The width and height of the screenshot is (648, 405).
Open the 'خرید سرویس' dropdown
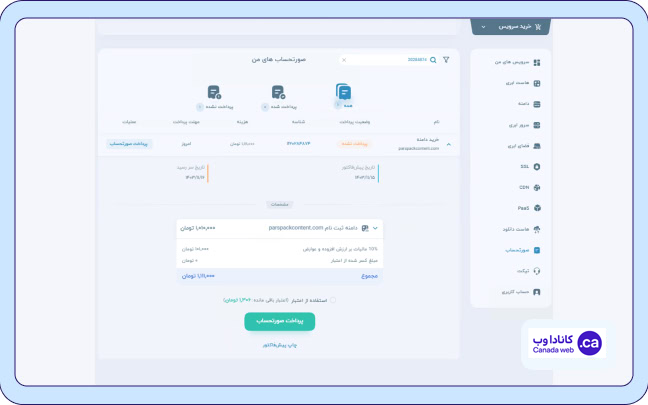[x=510, y=27]
